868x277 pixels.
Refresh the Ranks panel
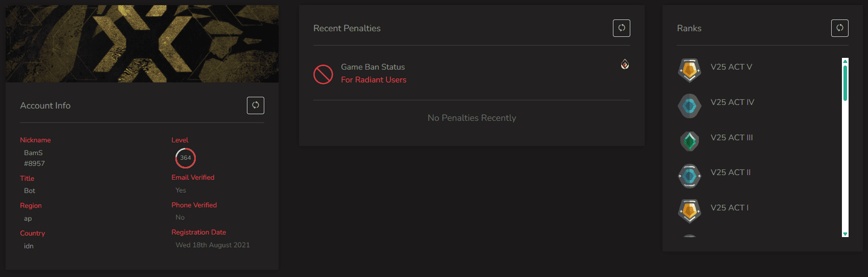[x=840, y=28]
